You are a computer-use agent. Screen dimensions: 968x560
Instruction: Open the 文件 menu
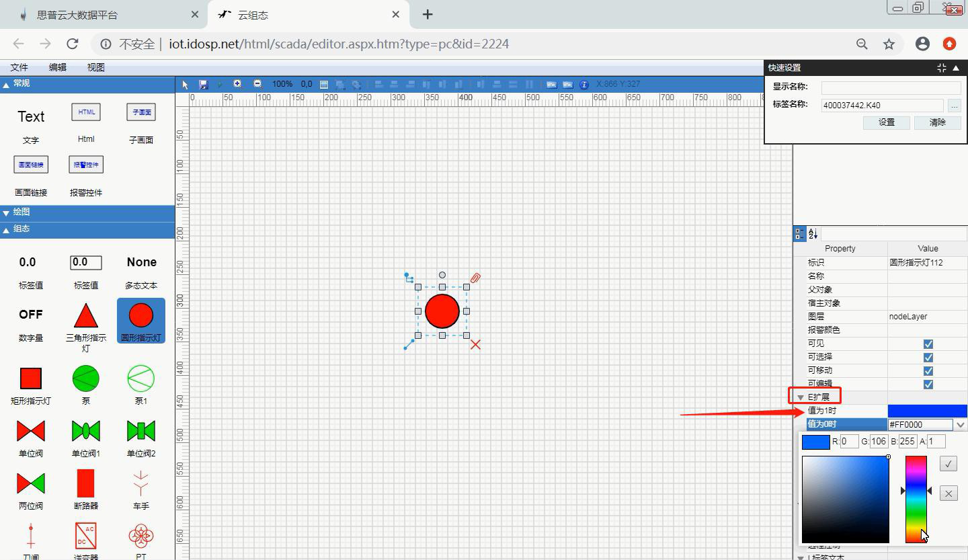[x=19, y=67]
